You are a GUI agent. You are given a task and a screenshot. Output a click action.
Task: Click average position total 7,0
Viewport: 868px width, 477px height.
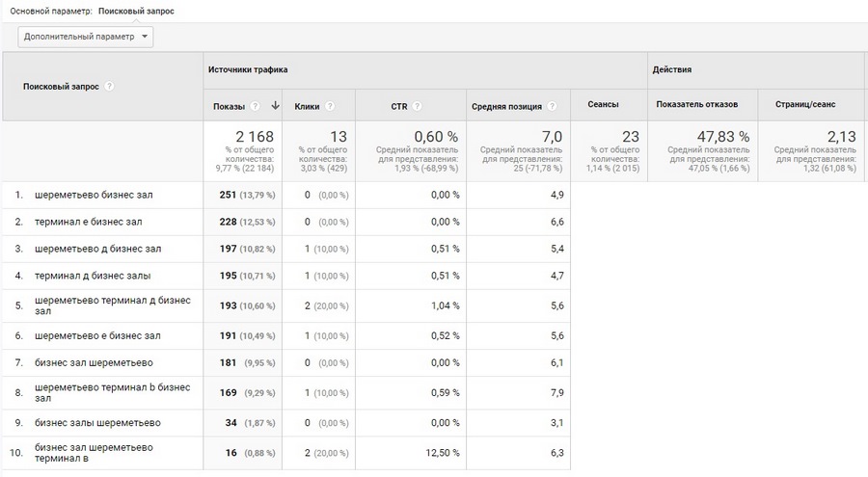pyautogui.click(x=552, y=136)
